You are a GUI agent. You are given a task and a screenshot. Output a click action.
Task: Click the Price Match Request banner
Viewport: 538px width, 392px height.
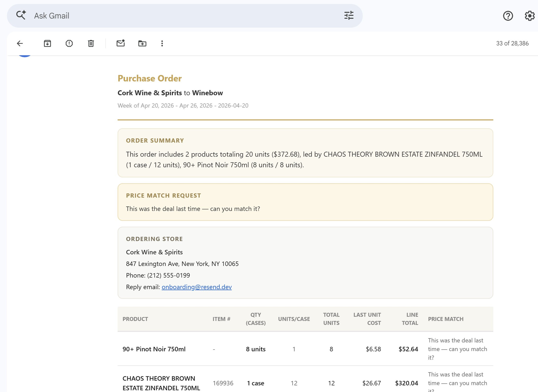pos(305,202)
